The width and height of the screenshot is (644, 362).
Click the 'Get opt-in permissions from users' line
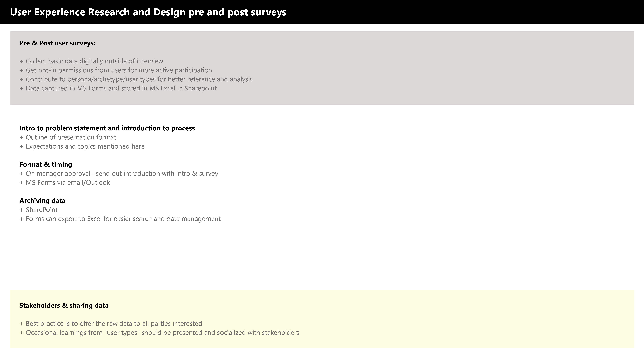point(116,70)
